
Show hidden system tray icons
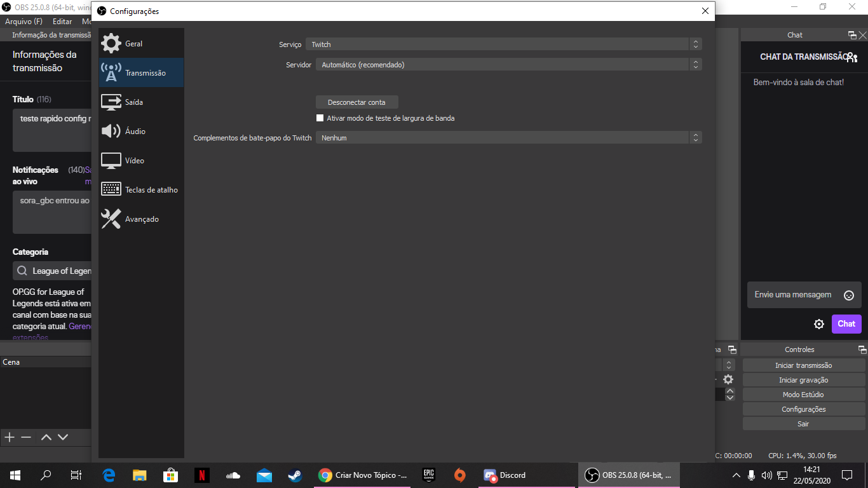tap(736, 475)
